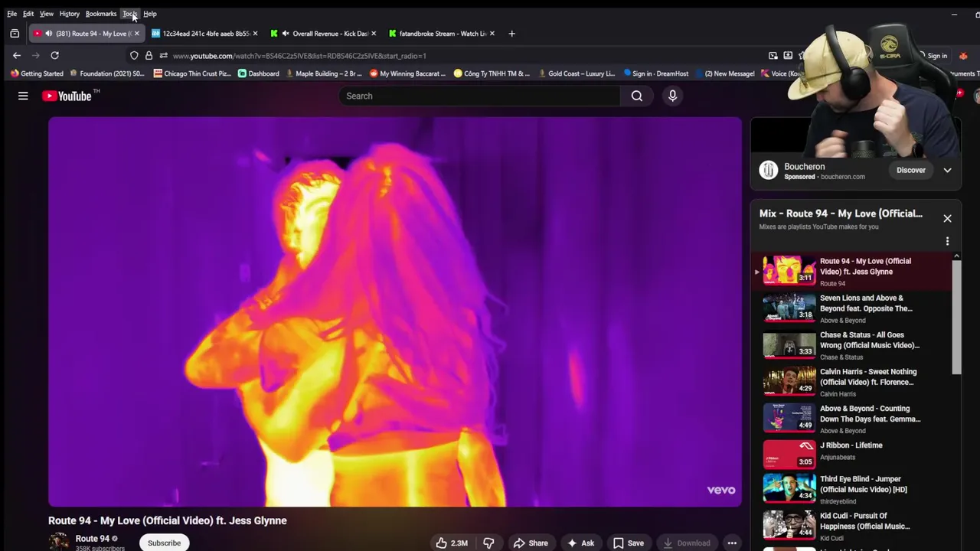Open the Bookmarks menu
The image size is (980, 551).
tap(101, 14)
